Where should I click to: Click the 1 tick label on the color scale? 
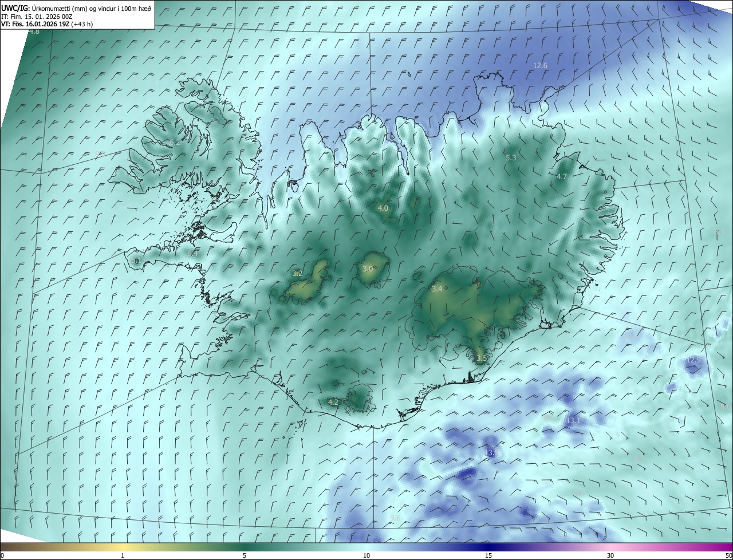pyautogui.click(x=123, y=556)
